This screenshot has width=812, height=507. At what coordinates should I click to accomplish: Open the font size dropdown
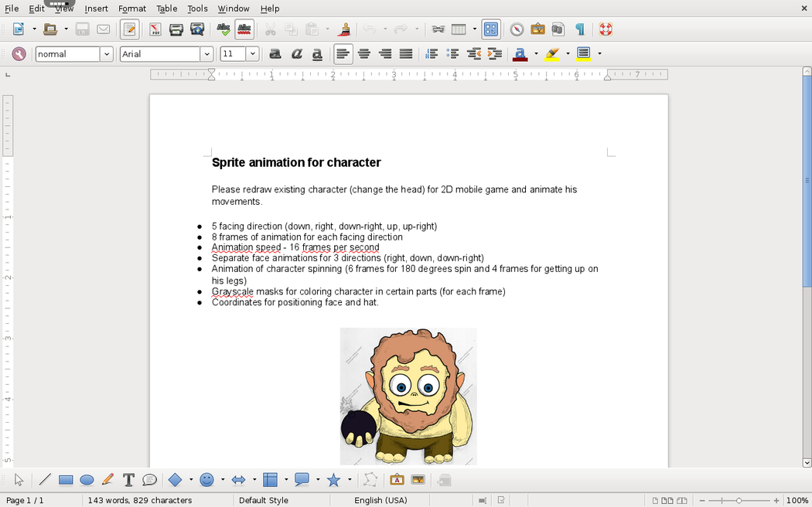tap(252, 54)
